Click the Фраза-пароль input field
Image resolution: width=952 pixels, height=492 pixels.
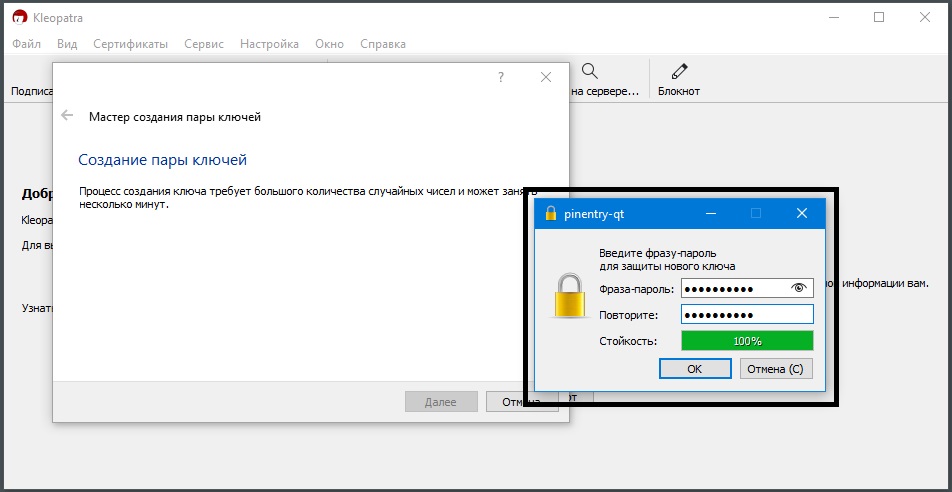coord(747,289)
